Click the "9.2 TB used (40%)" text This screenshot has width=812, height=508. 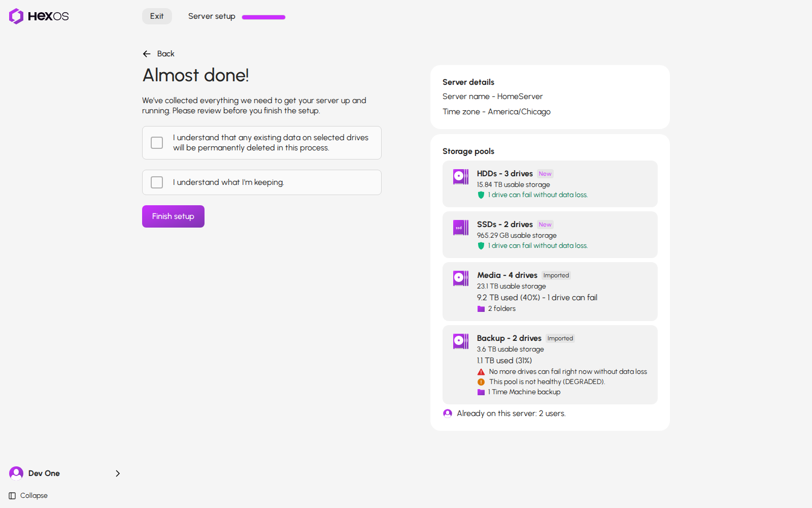coord(509,298)
